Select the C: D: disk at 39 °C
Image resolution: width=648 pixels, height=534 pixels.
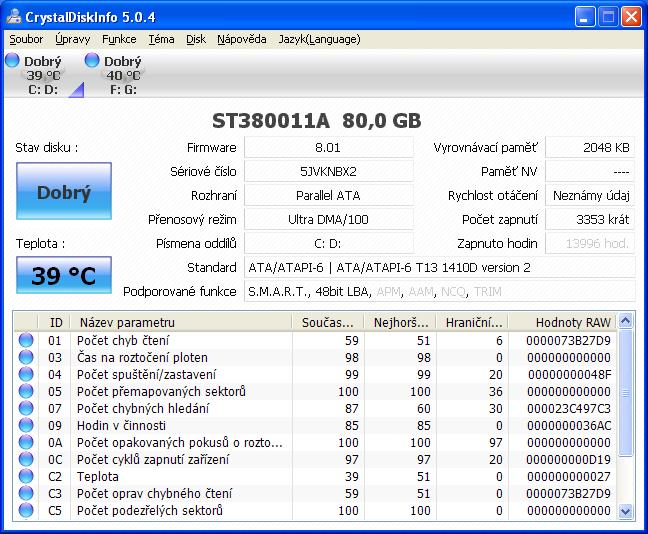click(43, 75)
